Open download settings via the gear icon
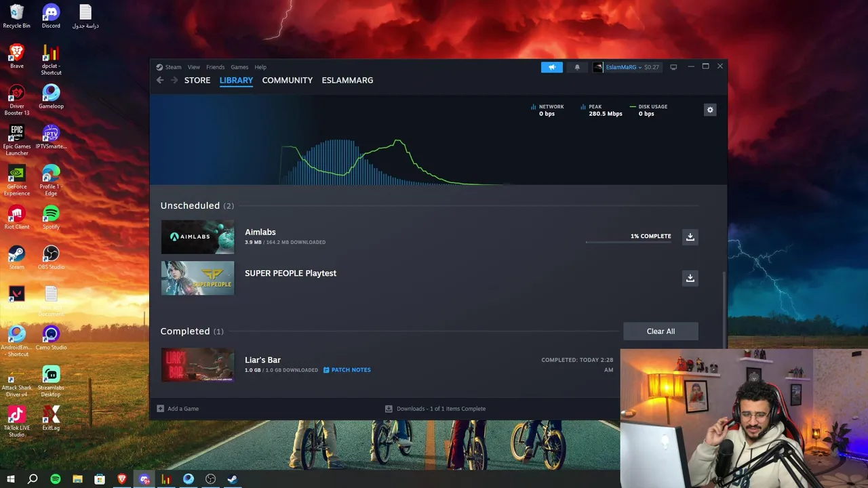The image size is (868, 488). coord(710,110)
